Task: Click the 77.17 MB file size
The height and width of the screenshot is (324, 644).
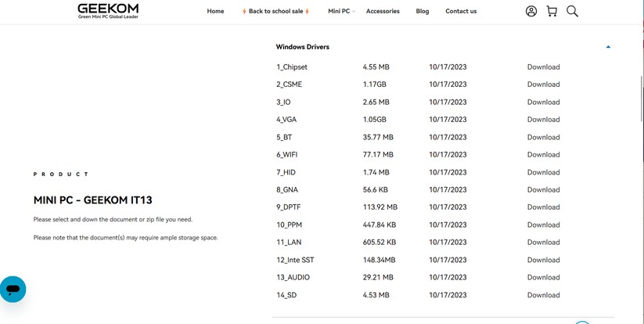Action: (378, 154)
